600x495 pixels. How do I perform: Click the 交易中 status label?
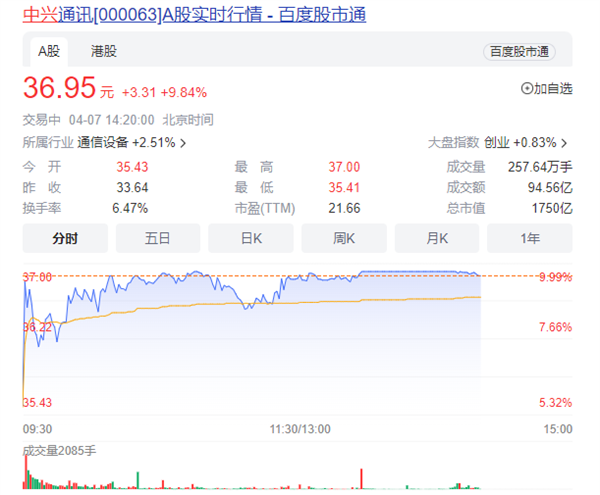pyautogui.click(x=42, y=120)
